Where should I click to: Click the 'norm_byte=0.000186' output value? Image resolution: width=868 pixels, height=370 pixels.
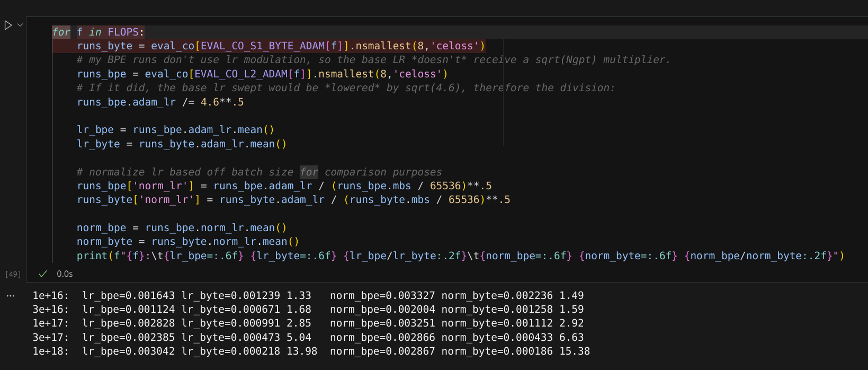(x=497, y=351)
